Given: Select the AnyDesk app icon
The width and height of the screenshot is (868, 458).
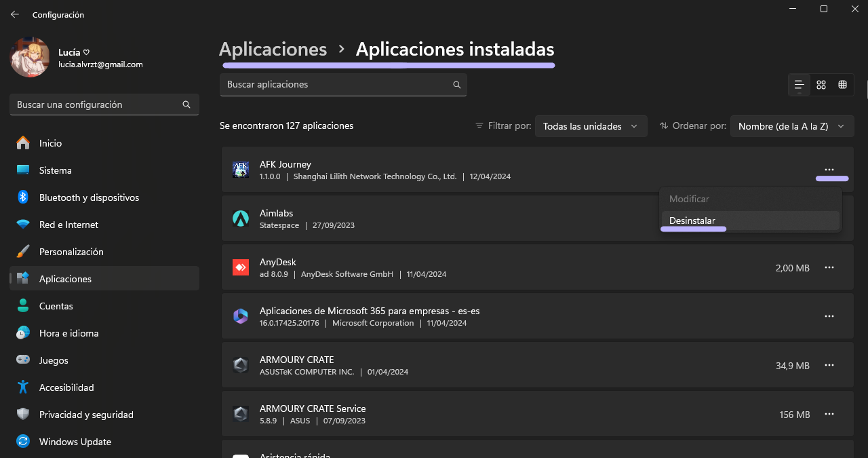Looking at the screenshot, I should [241, 267].
